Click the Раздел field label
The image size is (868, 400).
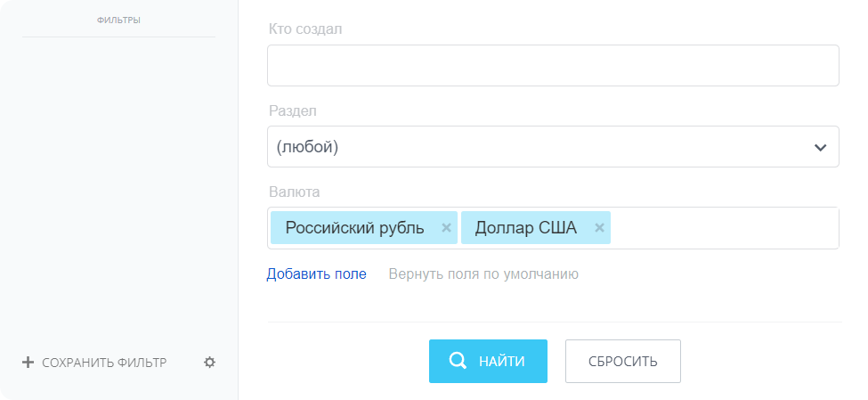coord(293,110)
